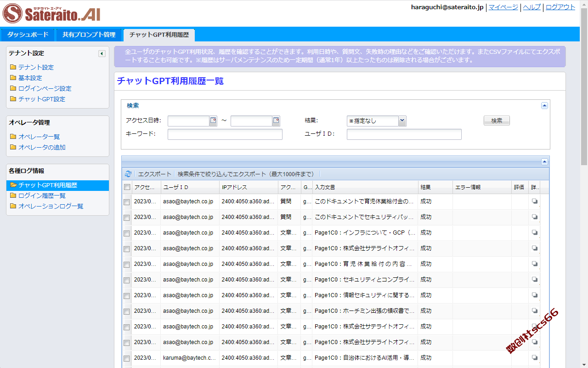Screen dimensions: 588x368
Task: Open マイページ link
Action: (x=503, y=7)
